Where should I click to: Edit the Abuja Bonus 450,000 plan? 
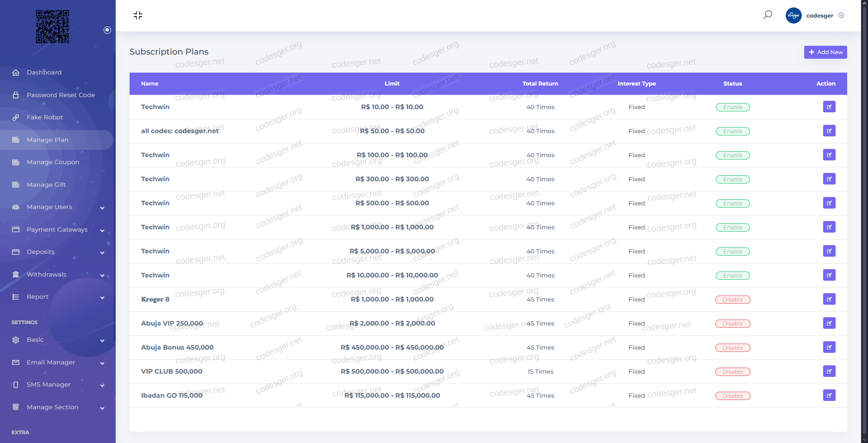(829, 347)
